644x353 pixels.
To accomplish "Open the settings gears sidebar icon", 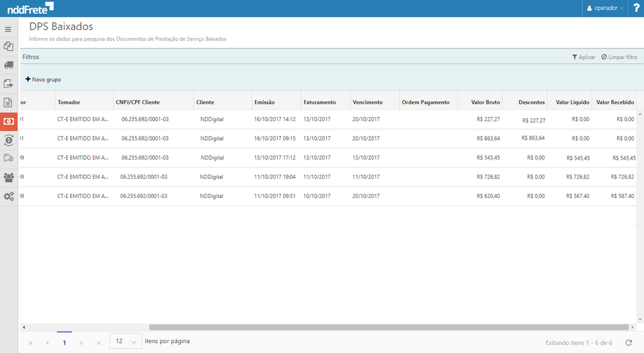I will click(8, 196).
